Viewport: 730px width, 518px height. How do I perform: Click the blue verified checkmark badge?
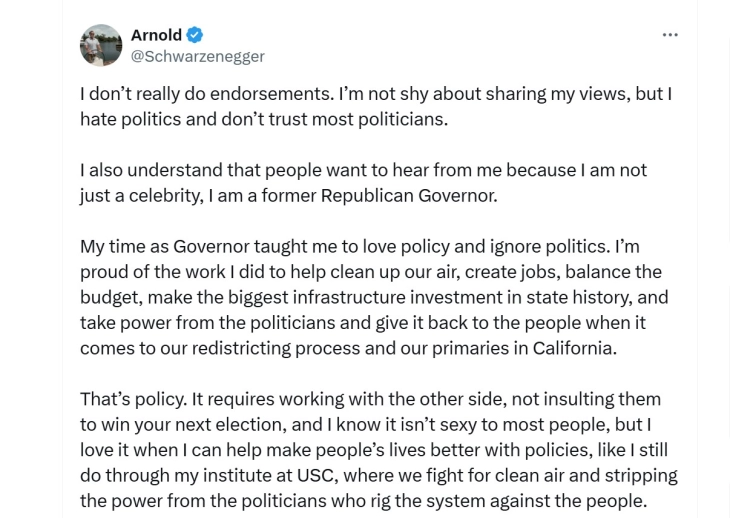(195, 35)
